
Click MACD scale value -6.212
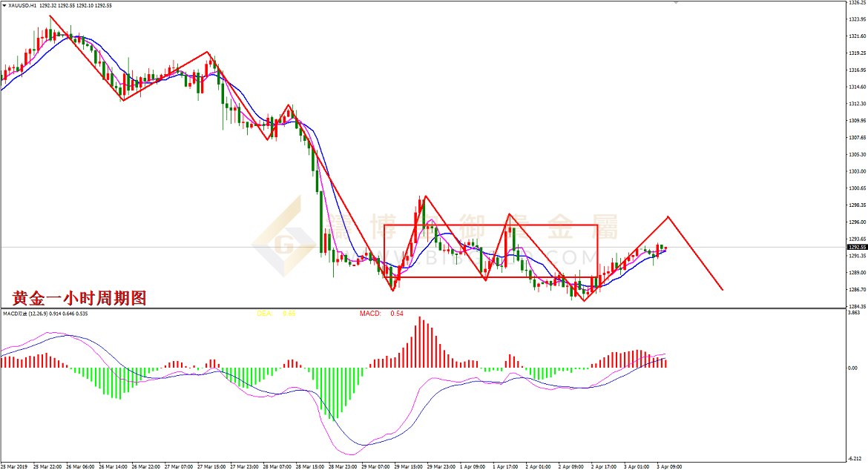pos(855,458)
